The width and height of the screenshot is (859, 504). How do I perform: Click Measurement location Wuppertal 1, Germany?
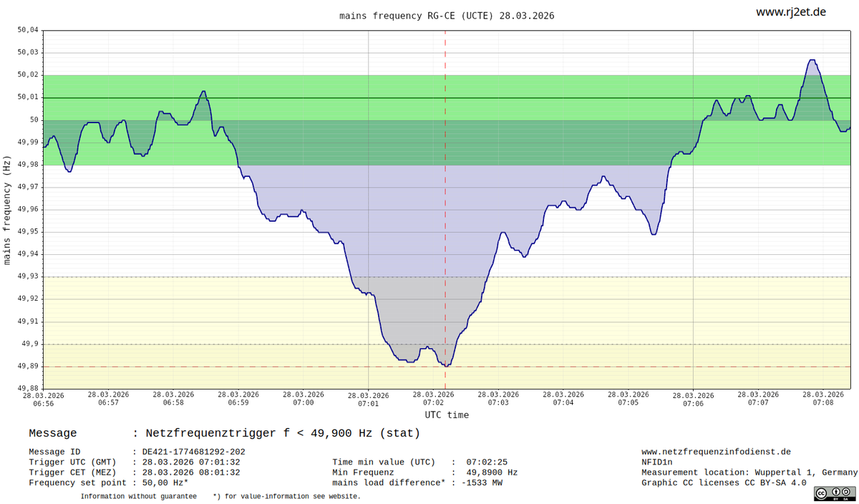(x=749, y=472)
